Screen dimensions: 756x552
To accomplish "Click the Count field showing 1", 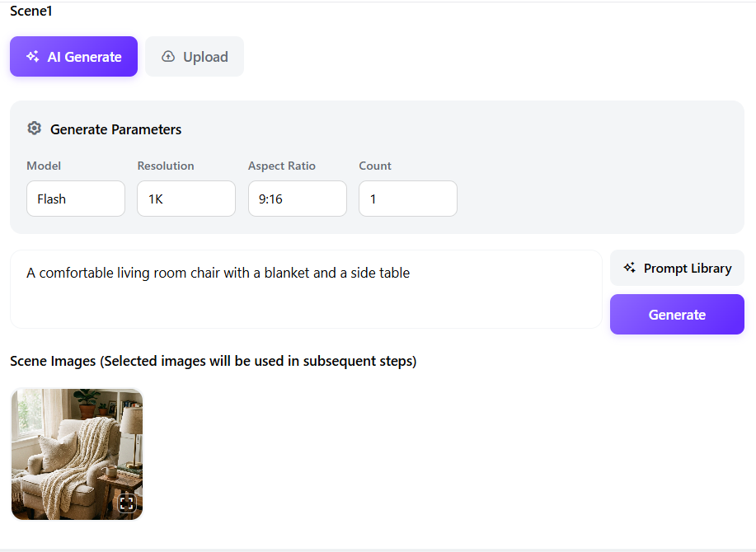I will coord(408,199).
